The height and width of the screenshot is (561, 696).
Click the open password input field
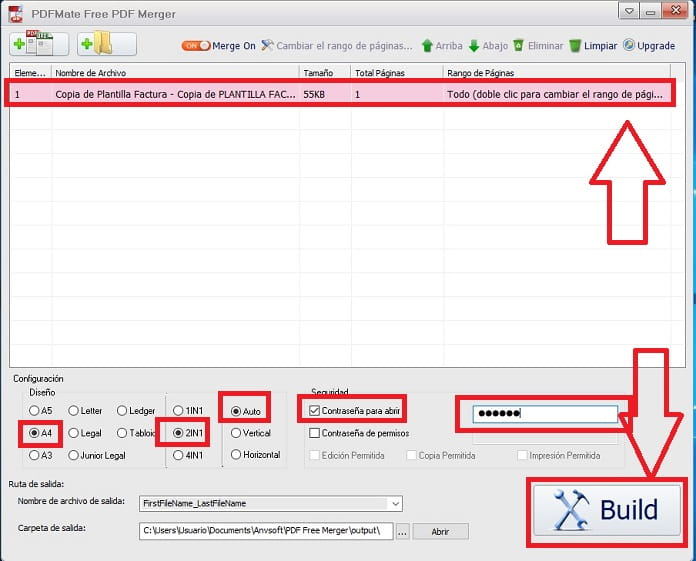[545, 413]
